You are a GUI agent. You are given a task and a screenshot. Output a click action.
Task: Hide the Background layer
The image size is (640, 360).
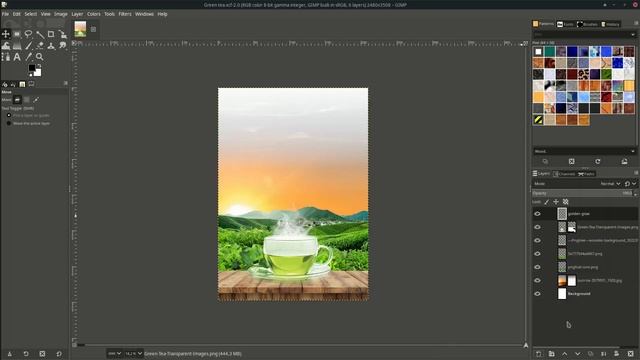click(537, 294)
